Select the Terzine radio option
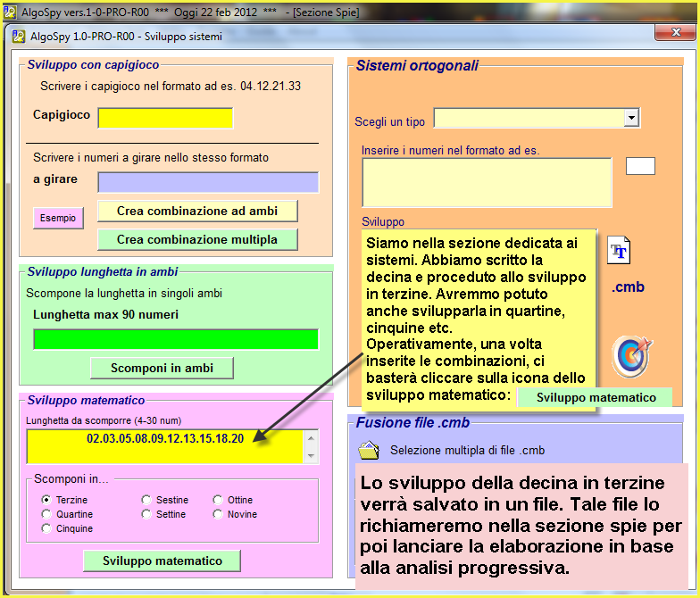700x598 pixels. pos(46,500)
